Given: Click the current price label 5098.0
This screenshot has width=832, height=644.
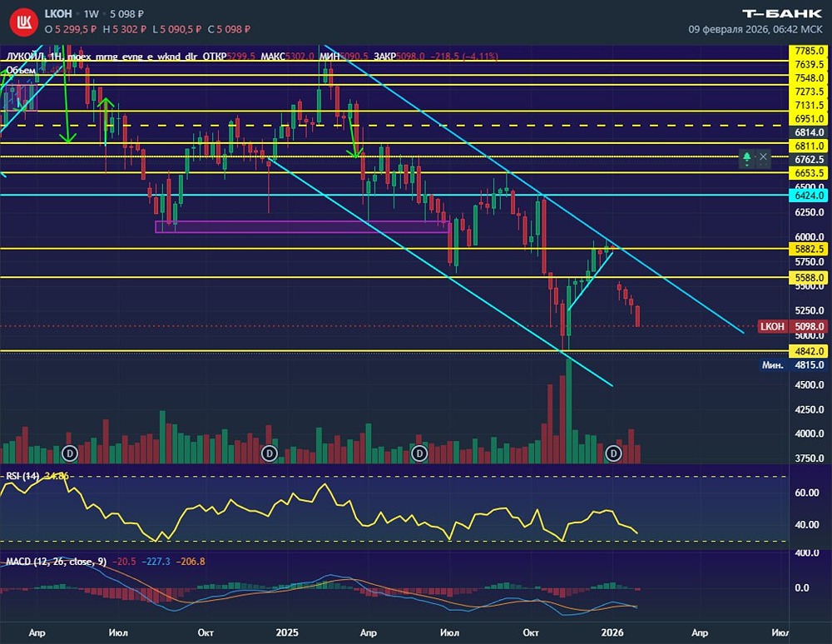Looking at the screenshot, I should coord(810,326).
